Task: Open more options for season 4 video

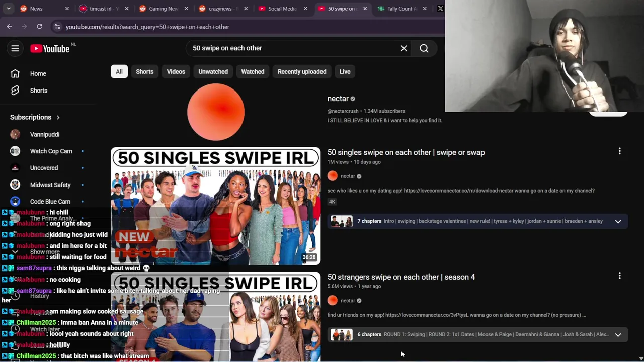Action: click(619, 276)
